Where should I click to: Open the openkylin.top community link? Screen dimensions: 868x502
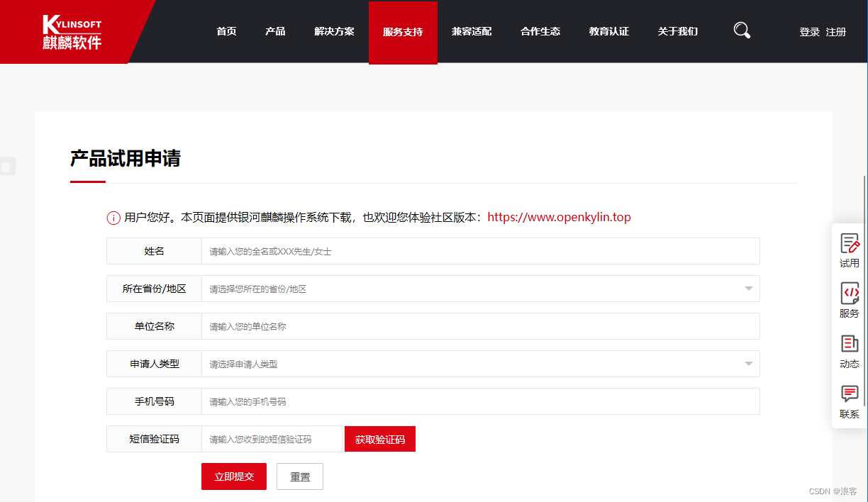(x=558, y=218)
